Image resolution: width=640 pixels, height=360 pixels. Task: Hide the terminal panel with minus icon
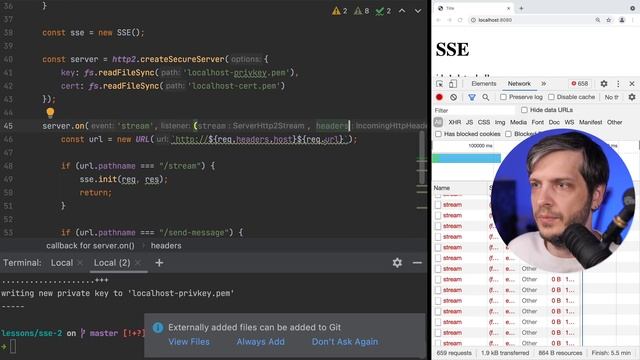417,263
